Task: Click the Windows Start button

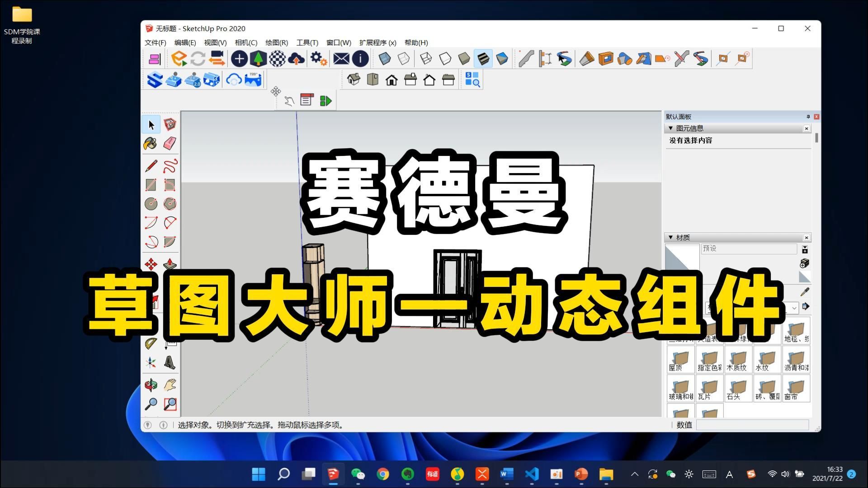Action: click(x=259, y=474)
